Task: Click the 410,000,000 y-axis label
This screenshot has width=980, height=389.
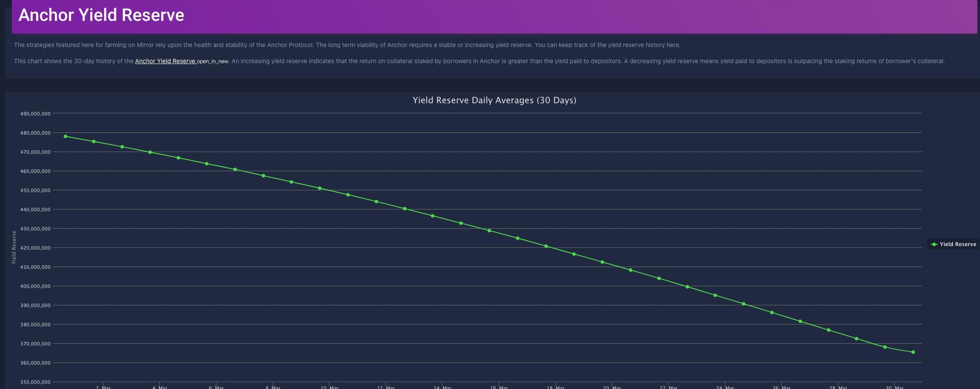Action: click(35, 267)
